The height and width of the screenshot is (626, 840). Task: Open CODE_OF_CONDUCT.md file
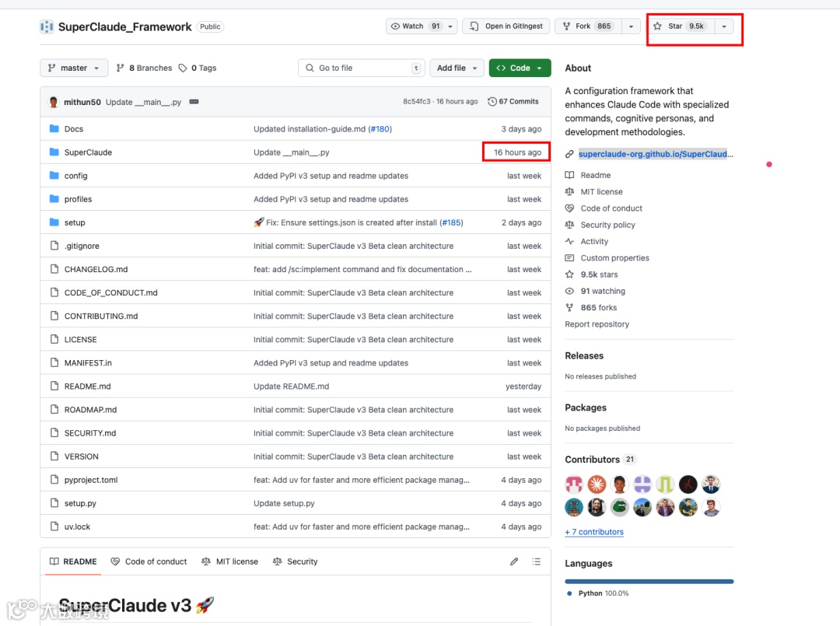click(111, 293)
